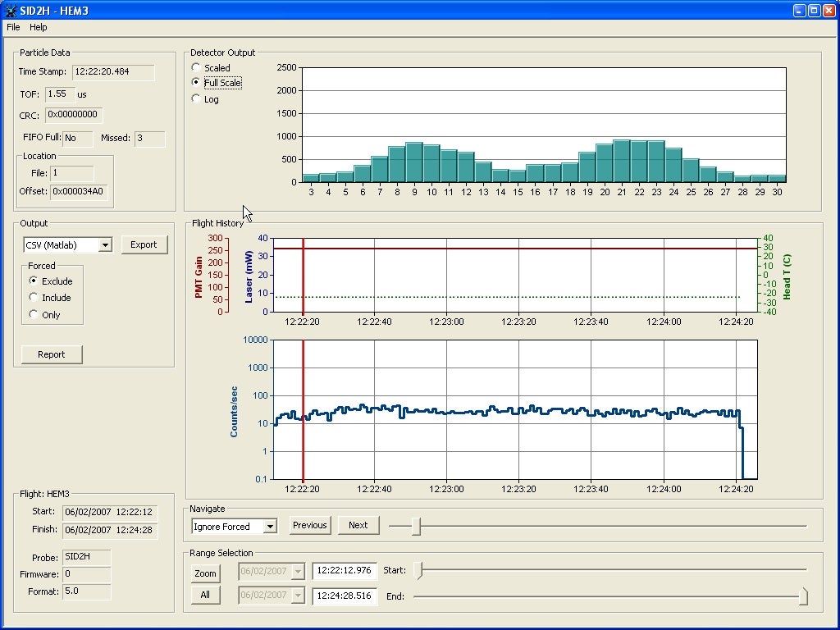
Task: Click the End range slider thumb
Action: click(x=803, y=596)
